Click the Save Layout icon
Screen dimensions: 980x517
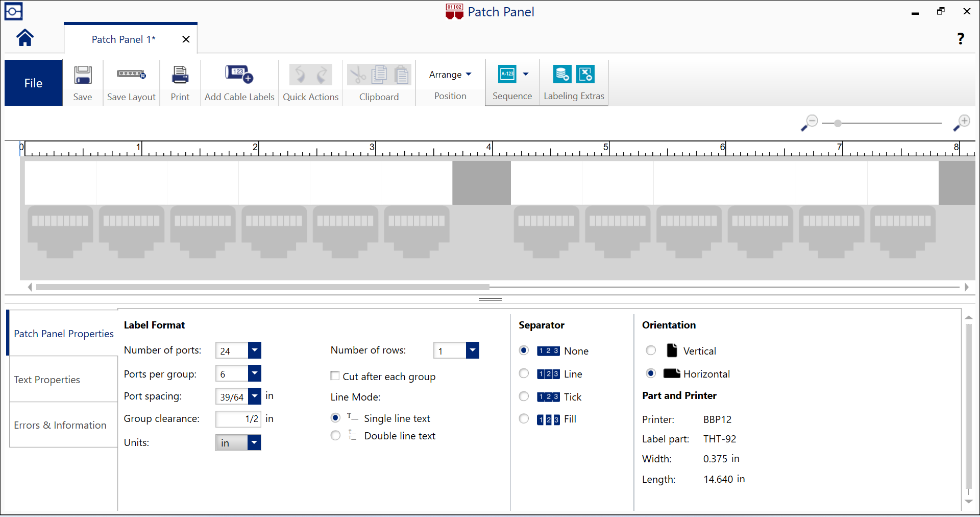[131, 75]
